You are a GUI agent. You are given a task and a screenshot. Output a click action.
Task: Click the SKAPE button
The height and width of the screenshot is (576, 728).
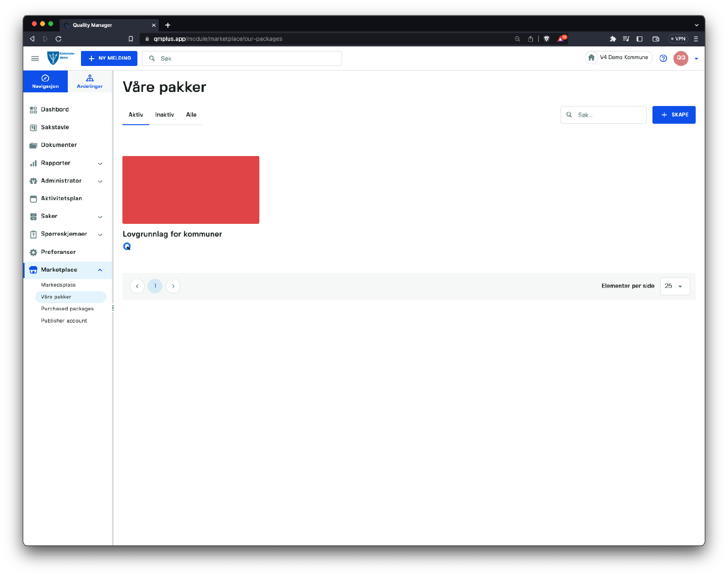(673, 115)
